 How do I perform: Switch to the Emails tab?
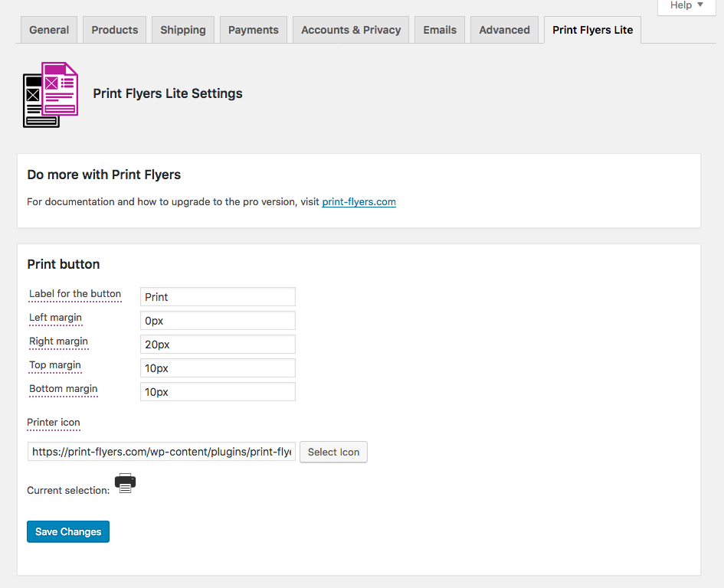click(x=440, y=30)
